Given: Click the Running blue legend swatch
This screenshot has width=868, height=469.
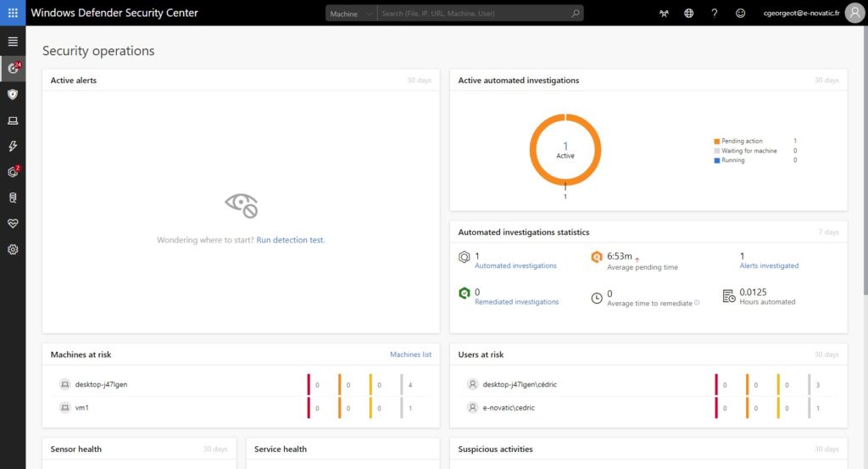Looking at the screenshot, I should tap(717, 160).
